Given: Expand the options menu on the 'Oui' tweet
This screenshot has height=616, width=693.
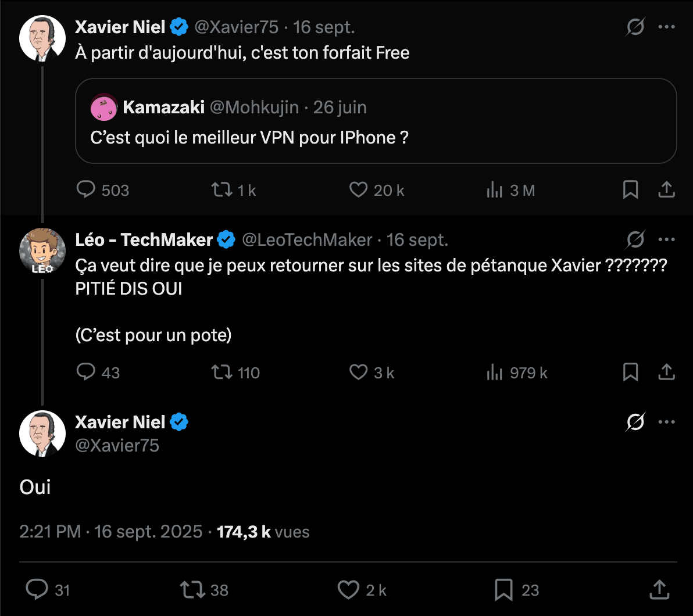Looking at the screenshot, I should pyautogui.click(x=667, y=422).
